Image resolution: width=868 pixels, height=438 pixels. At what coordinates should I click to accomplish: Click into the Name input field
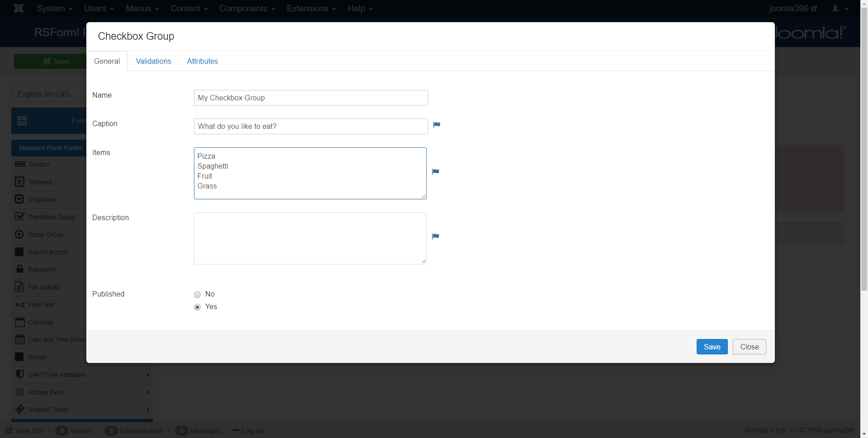311,98
